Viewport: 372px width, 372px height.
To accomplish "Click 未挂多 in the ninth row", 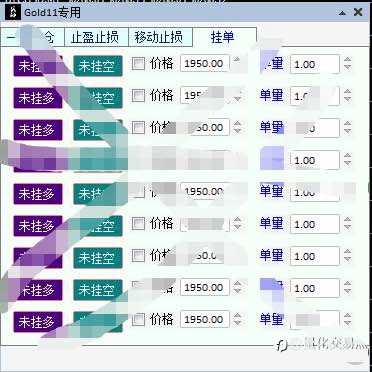I will 38,322.
